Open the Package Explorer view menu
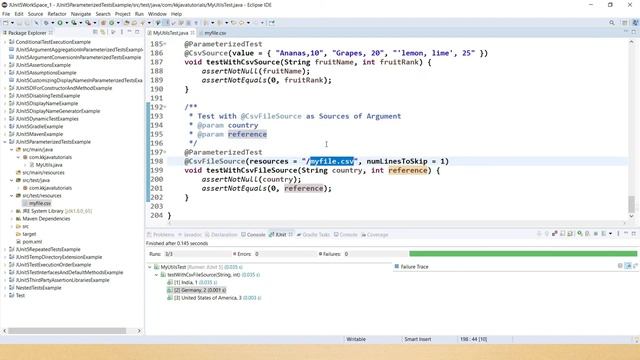The width and height of the screenshot is (640, 360). coord(122,32)
